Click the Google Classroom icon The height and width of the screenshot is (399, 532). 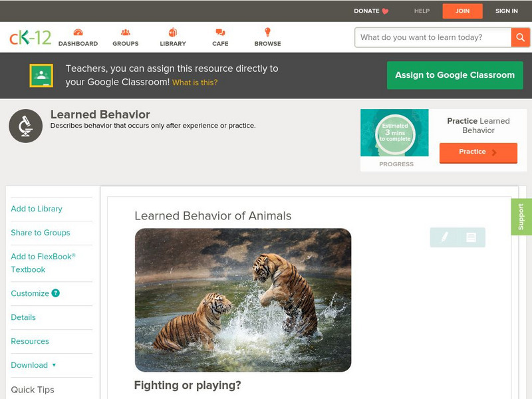click(x=41, y=75)
